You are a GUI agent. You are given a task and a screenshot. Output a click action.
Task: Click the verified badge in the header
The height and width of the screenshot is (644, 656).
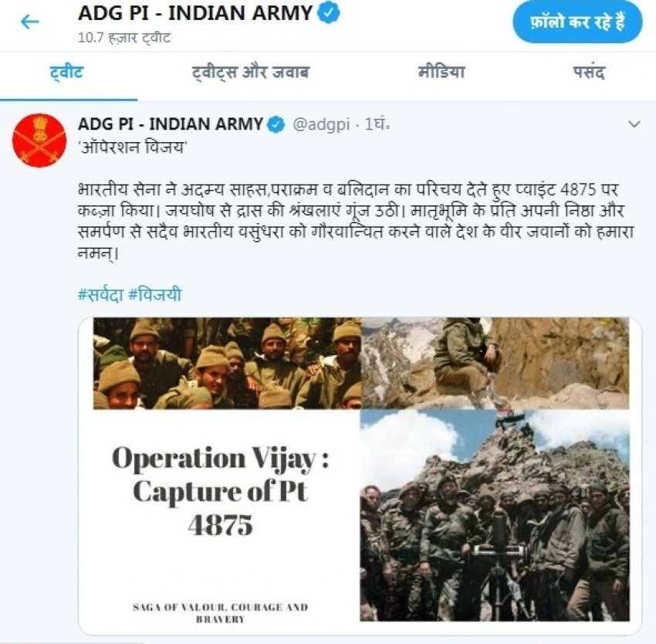(330, 13)
